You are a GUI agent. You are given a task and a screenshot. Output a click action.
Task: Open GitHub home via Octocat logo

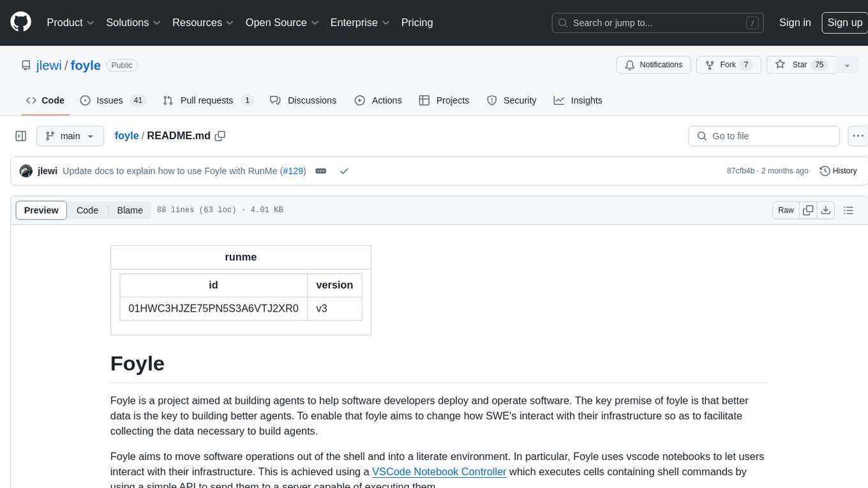[x=20, y=22]
